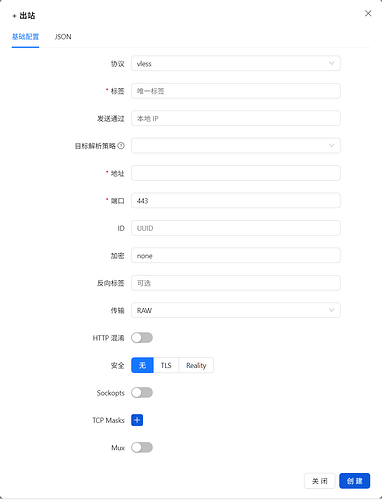Add a new TCP Masks entry

[x=137, y=420]
